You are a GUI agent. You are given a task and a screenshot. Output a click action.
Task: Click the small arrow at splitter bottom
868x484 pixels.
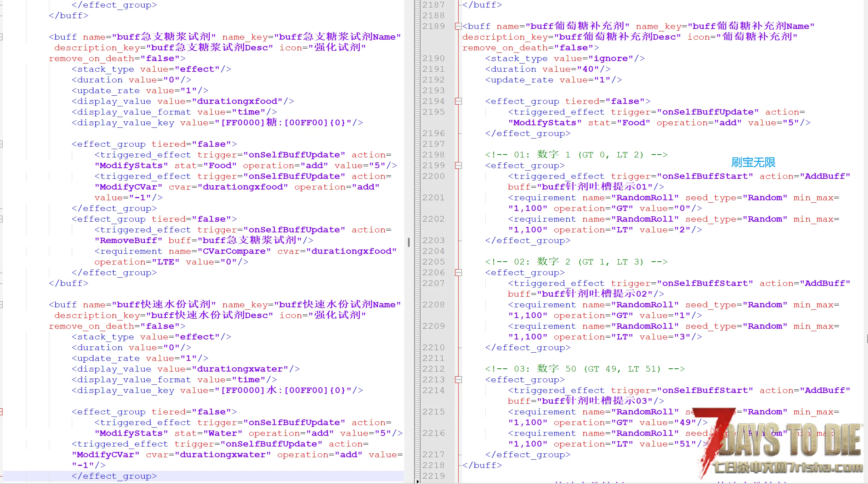pos(418,482)
